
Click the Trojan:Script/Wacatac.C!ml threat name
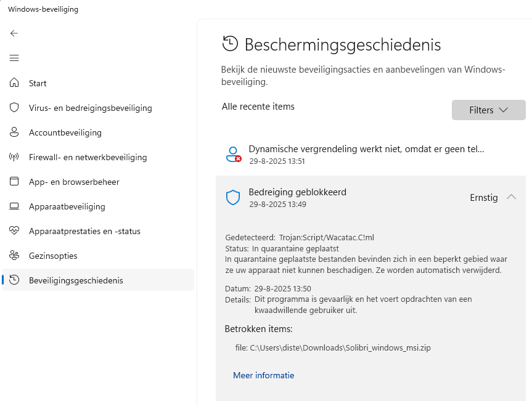[326, 237]
